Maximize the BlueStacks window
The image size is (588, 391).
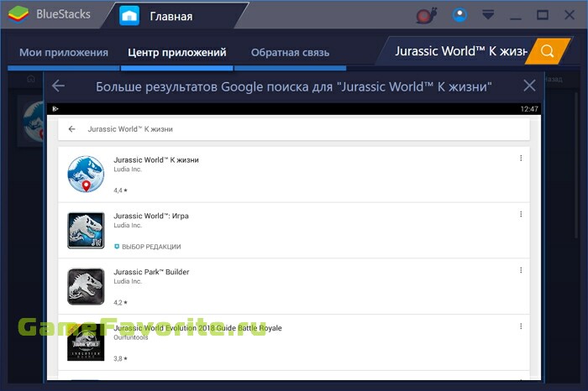(x=543, y=15)
